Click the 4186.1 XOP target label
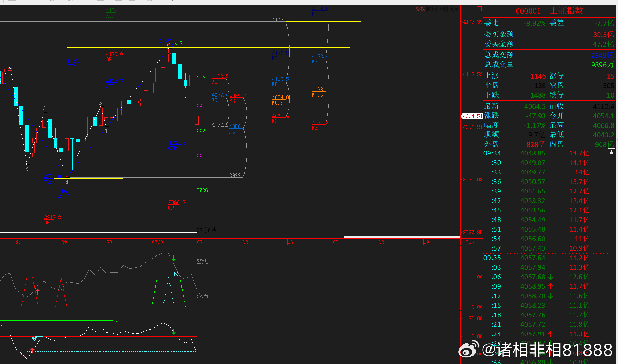This screenshot has width=618, height=364. 114,13
